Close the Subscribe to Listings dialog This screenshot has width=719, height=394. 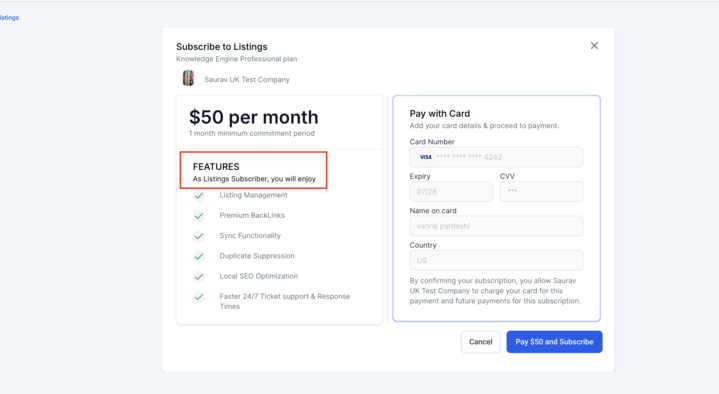594,46
